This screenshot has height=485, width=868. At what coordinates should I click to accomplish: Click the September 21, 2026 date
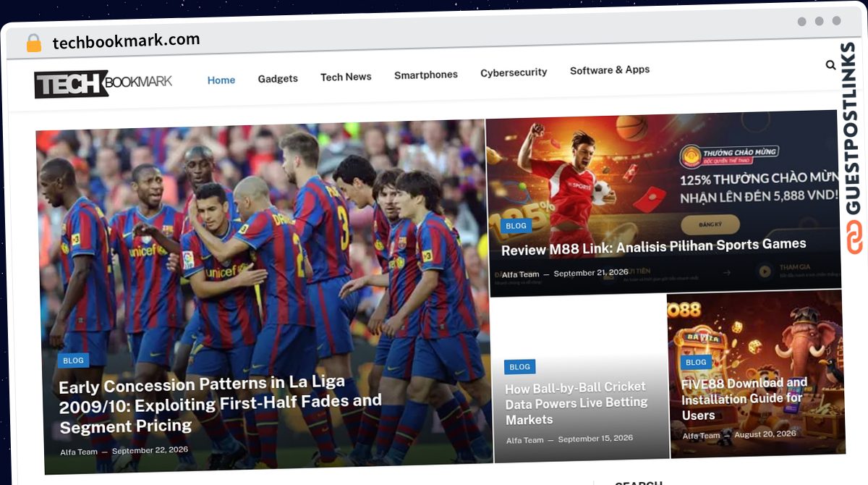click(591, 273)
